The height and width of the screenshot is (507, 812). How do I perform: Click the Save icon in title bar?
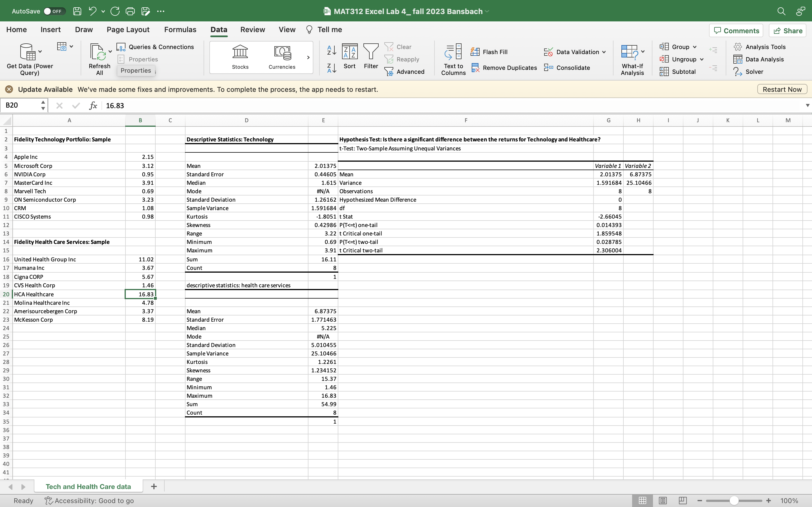[77, 11]
